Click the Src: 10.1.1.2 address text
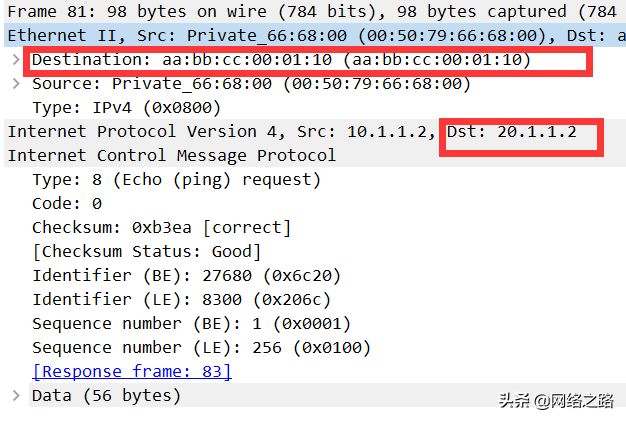626x421 pixels. (x=366, y=131)
